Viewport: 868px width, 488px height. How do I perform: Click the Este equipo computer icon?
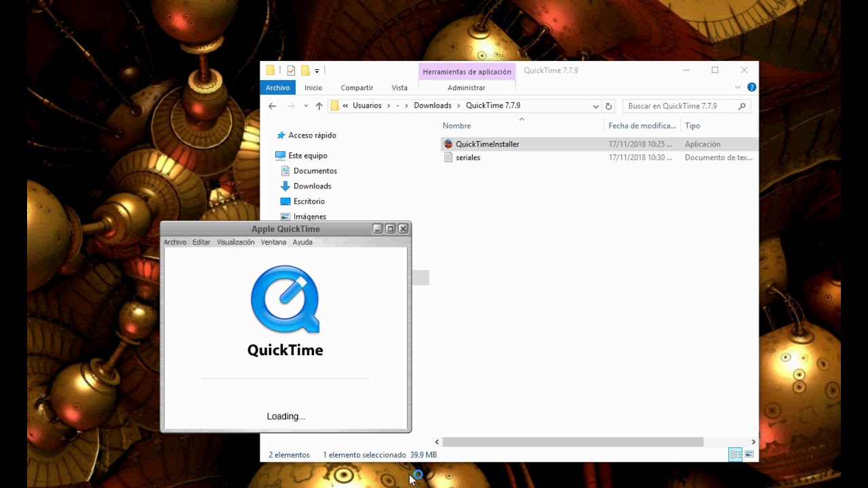[x=280, y=155]
